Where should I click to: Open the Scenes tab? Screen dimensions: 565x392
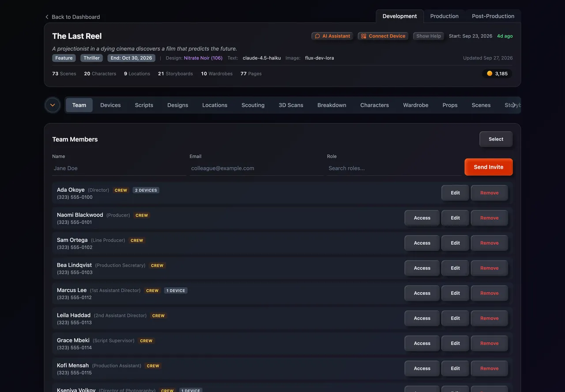[x=481, y=105]
